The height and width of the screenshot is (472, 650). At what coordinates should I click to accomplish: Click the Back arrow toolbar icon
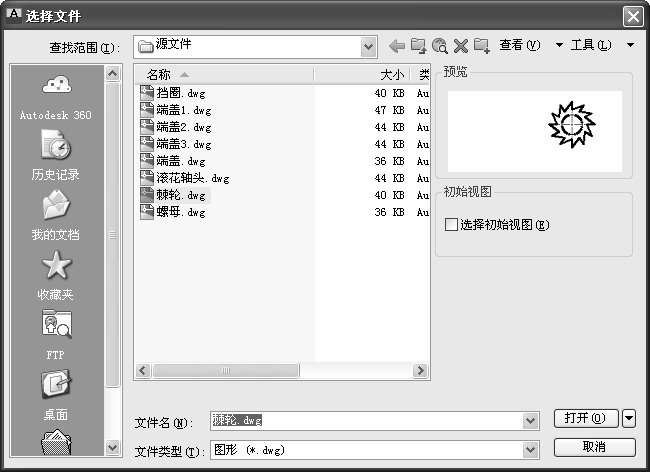(x=397, y=46)
